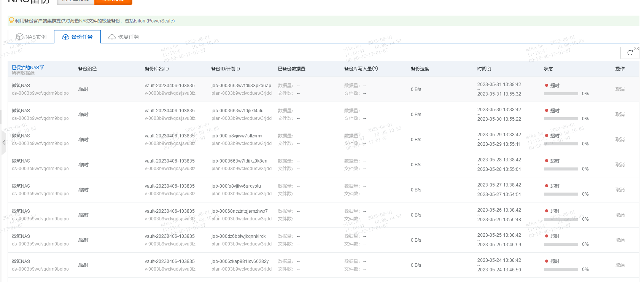This screenshot has height=282, width=644.
Task: Click the help icon next to 备份库写入量
Action: coord(375,69)
